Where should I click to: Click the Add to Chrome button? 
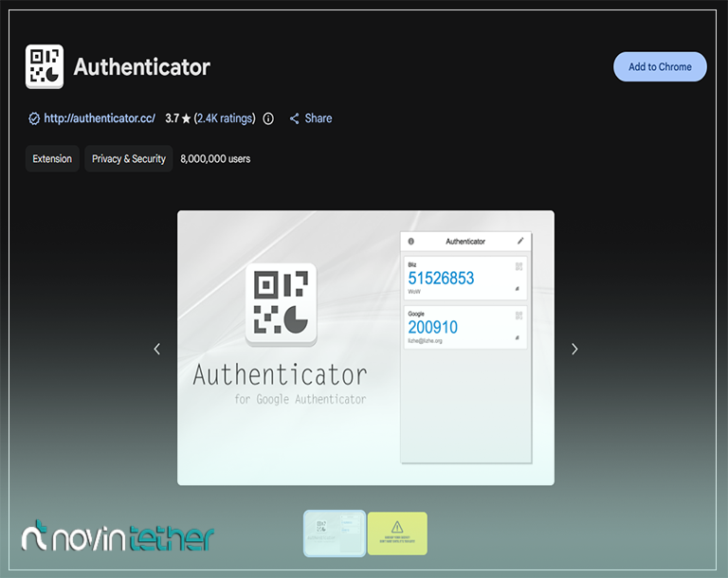pyautogui.click(x=660, y=67)
